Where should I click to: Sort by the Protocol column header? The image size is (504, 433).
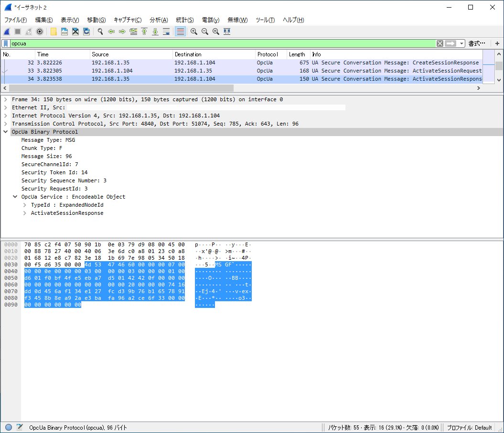[x=271, y=54]
